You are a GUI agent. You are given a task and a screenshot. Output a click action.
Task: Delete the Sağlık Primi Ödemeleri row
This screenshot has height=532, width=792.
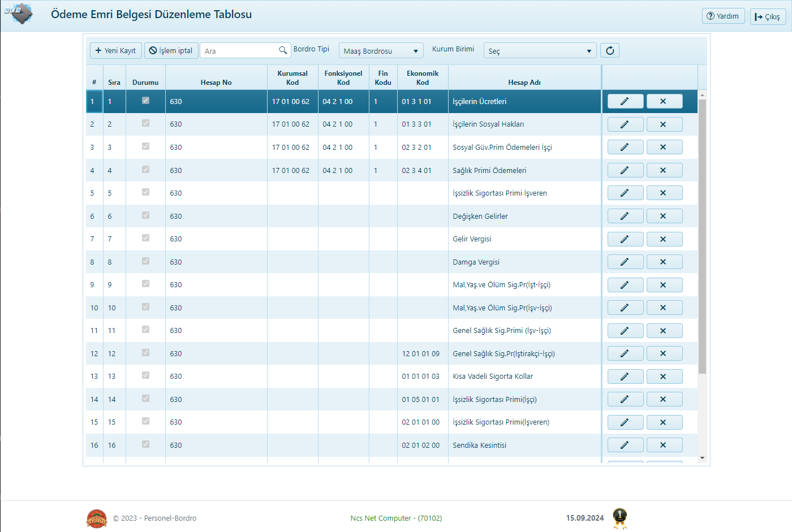point(664,170)
